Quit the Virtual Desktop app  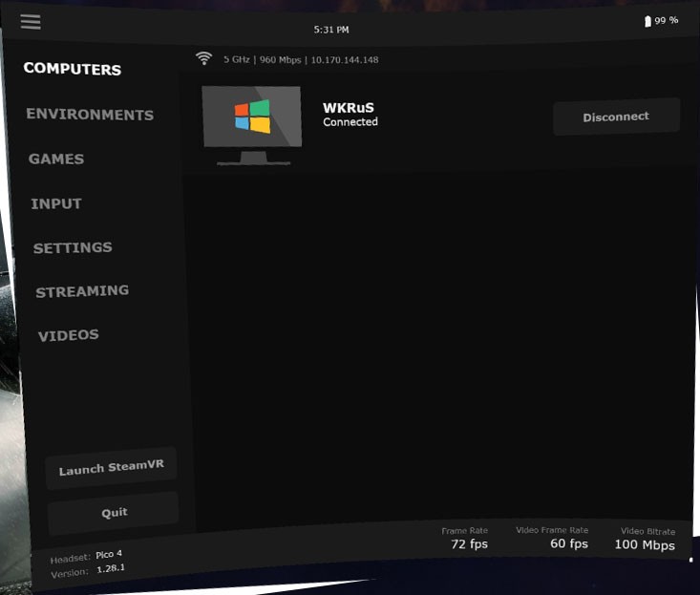(x=115, y=513)
